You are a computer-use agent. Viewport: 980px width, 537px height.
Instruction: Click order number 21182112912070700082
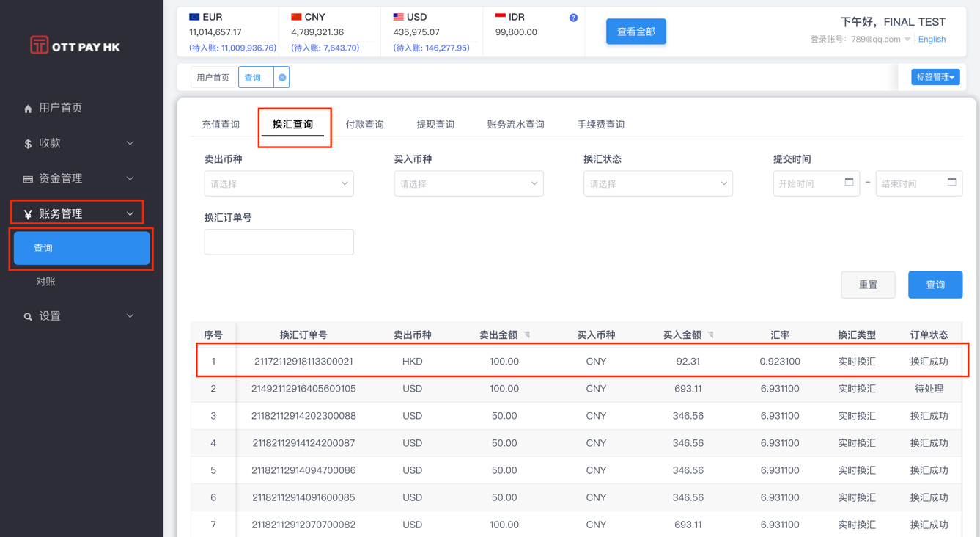click(x=303, y=525)
